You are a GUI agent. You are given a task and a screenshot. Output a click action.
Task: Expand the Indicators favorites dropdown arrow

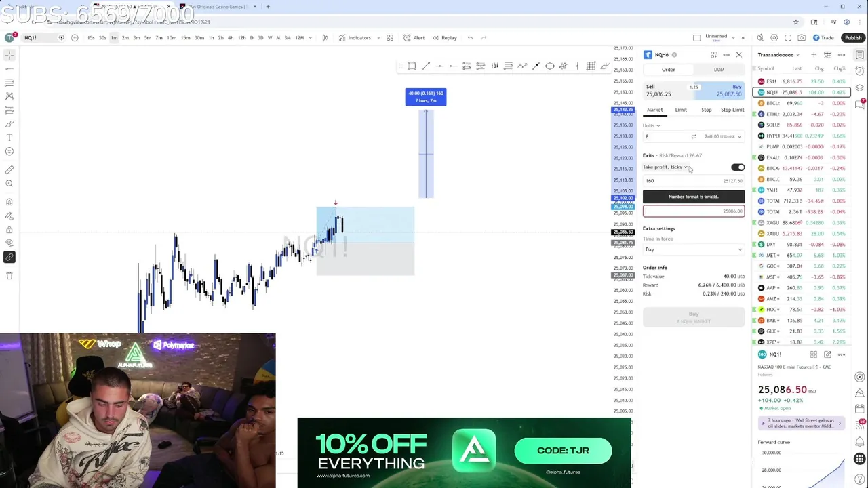pyautogui.click(x=378, y=38)
